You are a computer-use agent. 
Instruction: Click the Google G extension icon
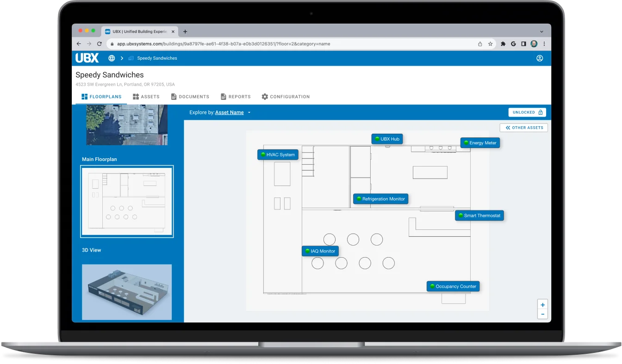click(x=513, y=44)
